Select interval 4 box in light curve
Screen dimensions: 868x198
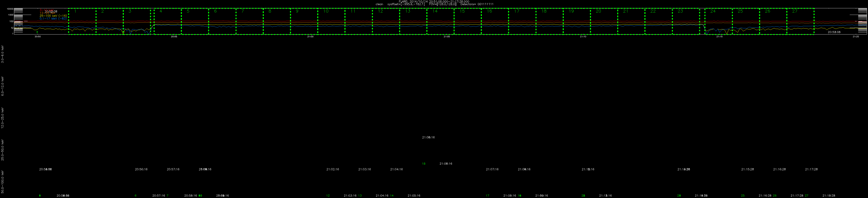168,21
